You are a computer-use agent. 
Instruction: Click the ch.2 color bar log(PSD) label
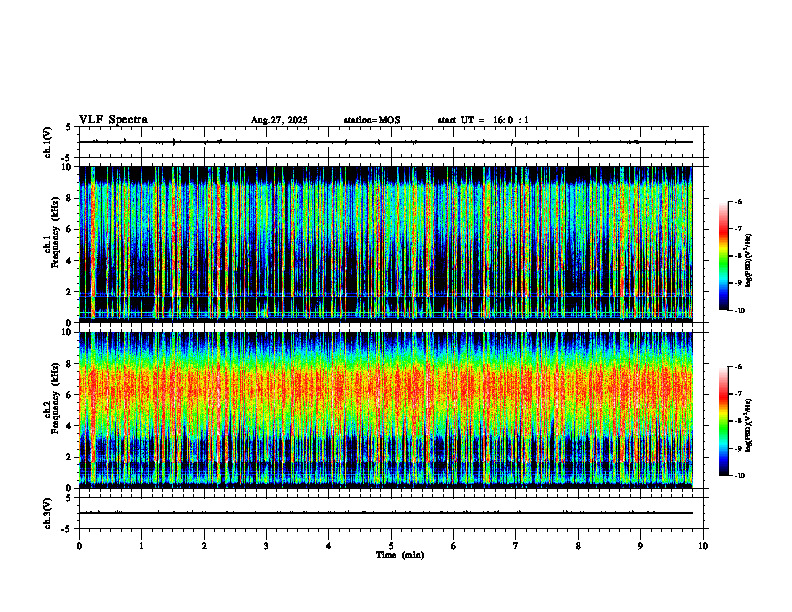tap(749, 426)
